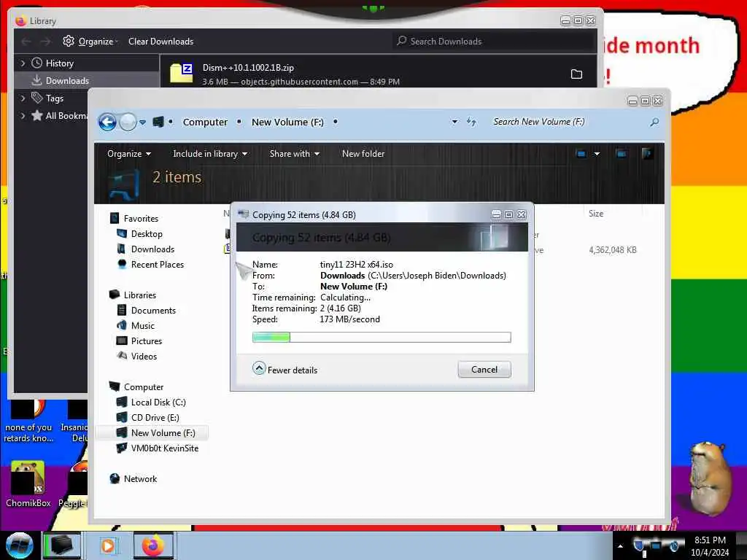
Task: Select New Volume (F:) breadcrumb segment
Action: coord(287,122)
